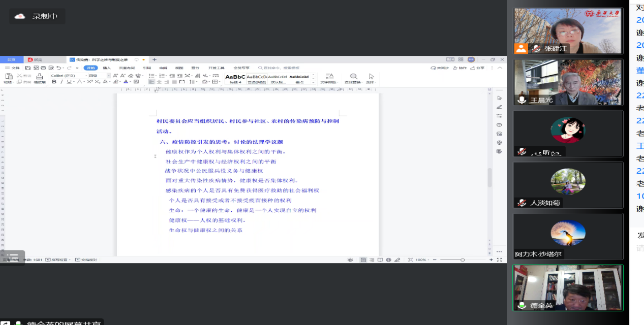
Task: Click the superscript X² icon
Action: pyautogui.click(x=90, y=82)
